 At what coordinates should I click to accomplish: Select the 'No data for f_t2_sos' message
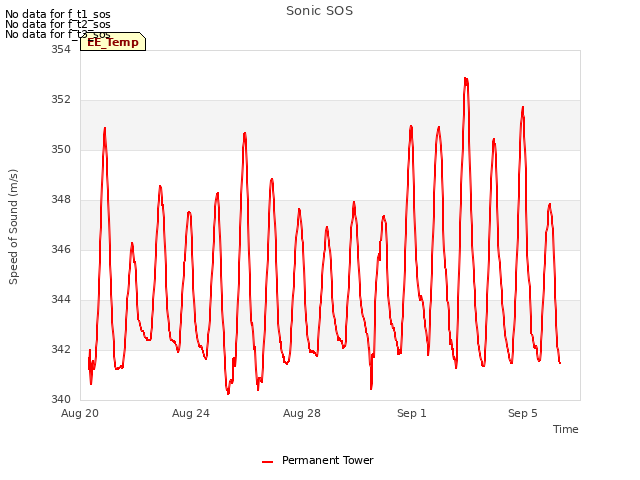58,24
